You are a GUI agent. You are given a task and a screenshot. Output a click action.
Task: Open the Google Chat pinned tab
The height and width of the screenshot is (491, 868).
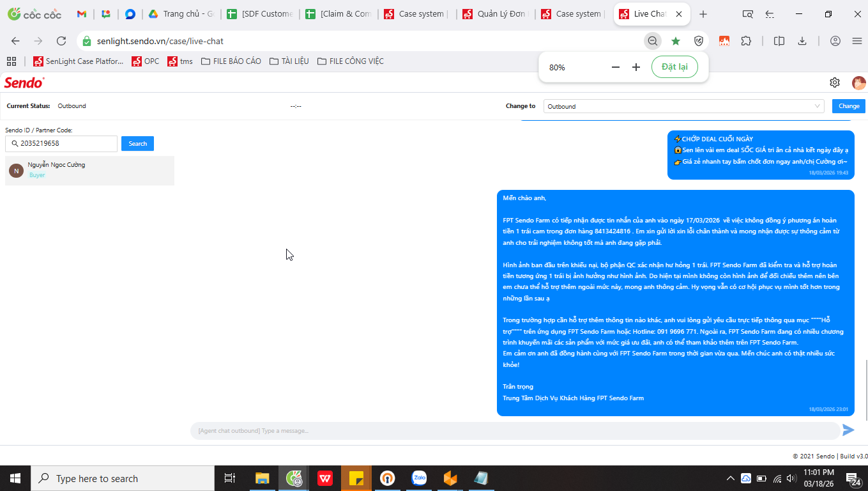point(106,14)
